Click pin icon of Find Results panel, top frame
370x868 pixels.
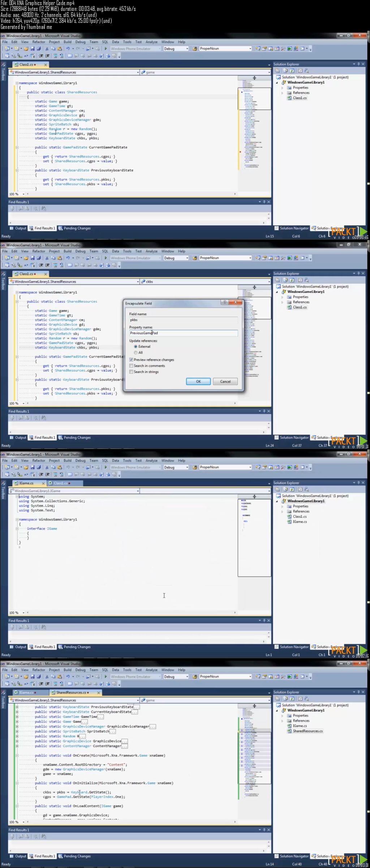[x=264, y=202]
